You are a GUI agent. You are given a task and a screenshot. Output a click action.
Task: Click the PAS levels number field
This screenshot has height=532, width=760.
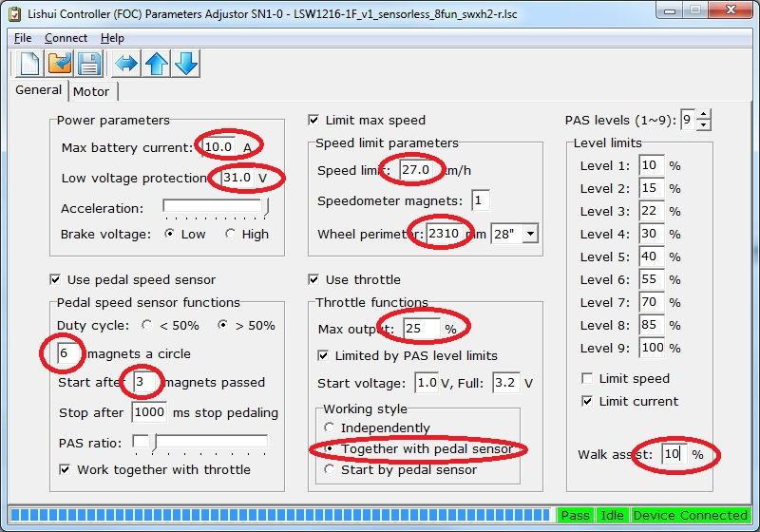point(688,120)
